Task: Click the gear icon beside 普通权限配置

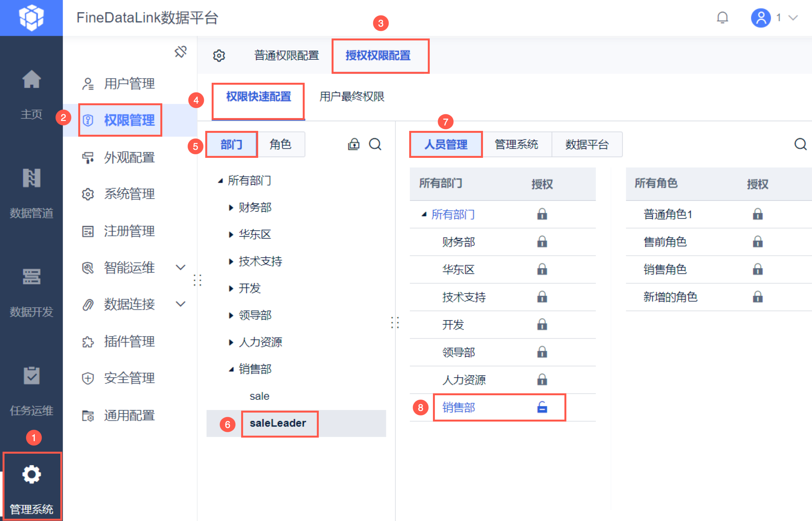Action: click(x=219, y=56)
